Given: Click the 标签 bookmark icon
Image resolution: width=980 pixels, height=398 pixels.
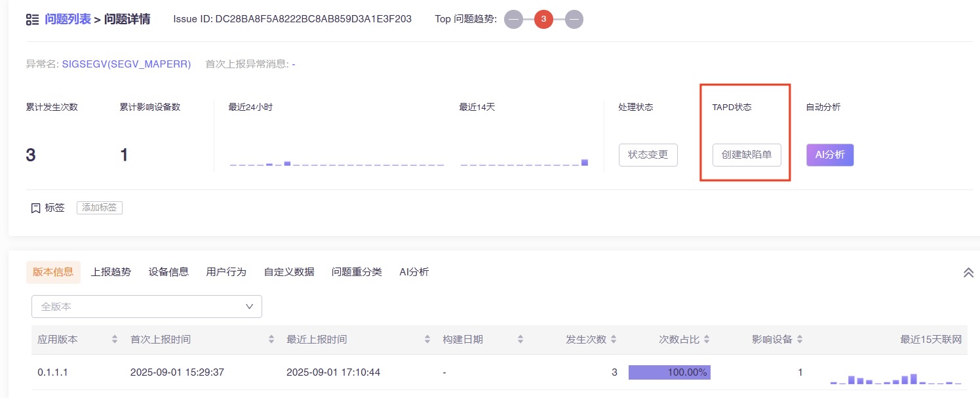Looking at the screenshot, I should [36, 208].
